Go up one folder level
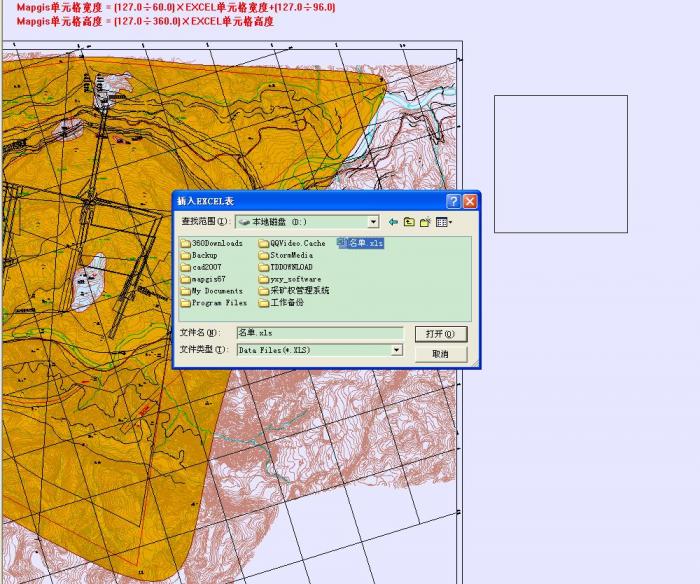Viewport: 700px width, 584px height. (x=409, y=222)
